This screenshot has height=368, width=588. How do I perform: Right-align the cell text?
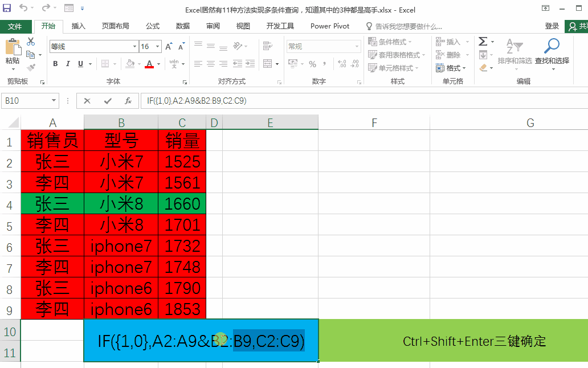(x=223, y=64)
